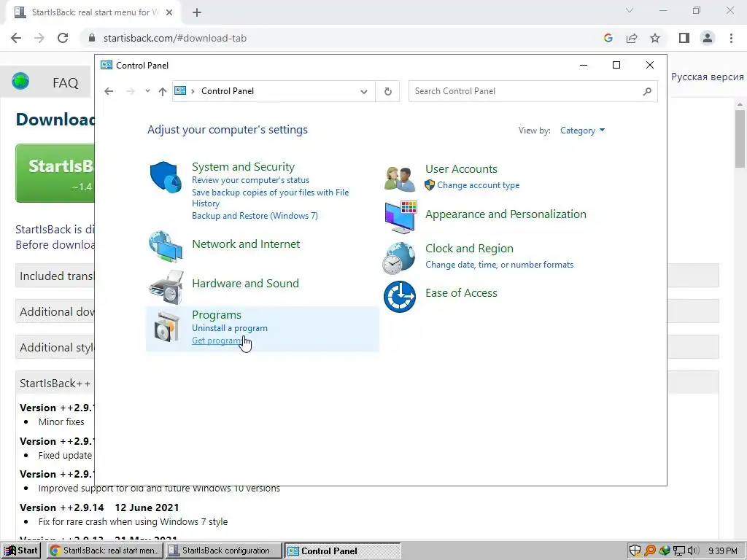747x560 pixels.
Task: Click the Control Panel taskbar button
Action: [343, 551]
